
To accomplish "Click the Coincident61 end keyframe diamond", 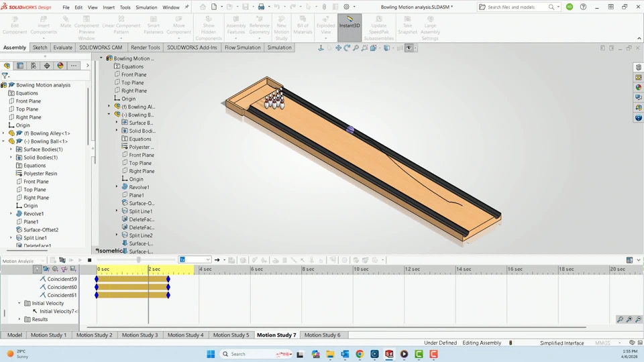I will click(168, 295).
